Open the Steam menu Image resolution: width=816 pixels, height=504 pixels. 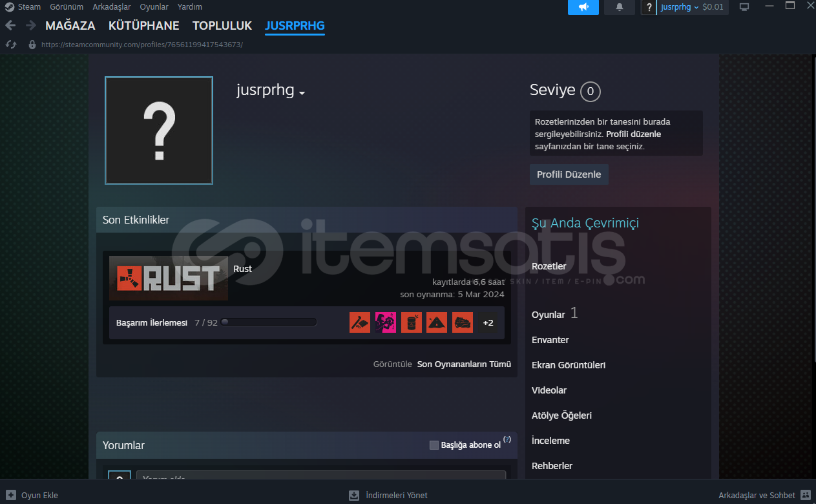[29, 7]
